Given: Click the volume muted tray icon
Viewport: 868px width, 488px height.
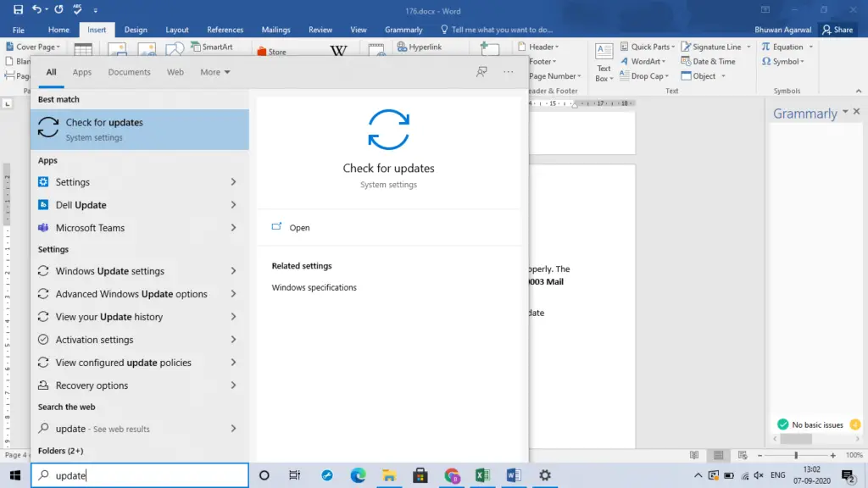Looking at the screenshot, I should point(759,475).
